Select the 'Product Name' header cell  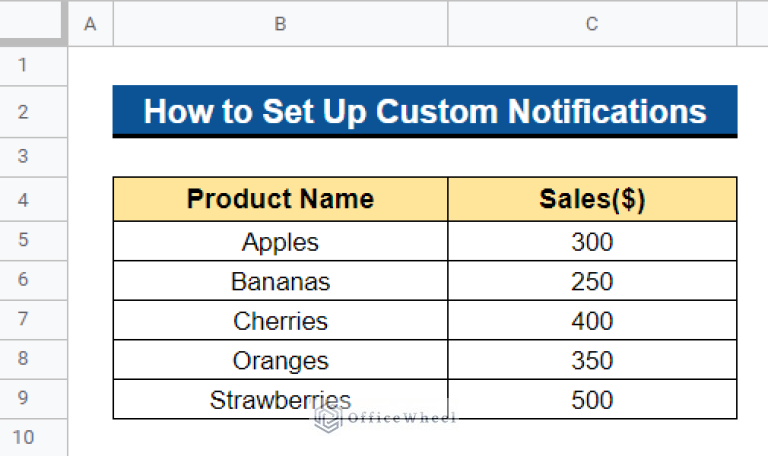(280, 199)
